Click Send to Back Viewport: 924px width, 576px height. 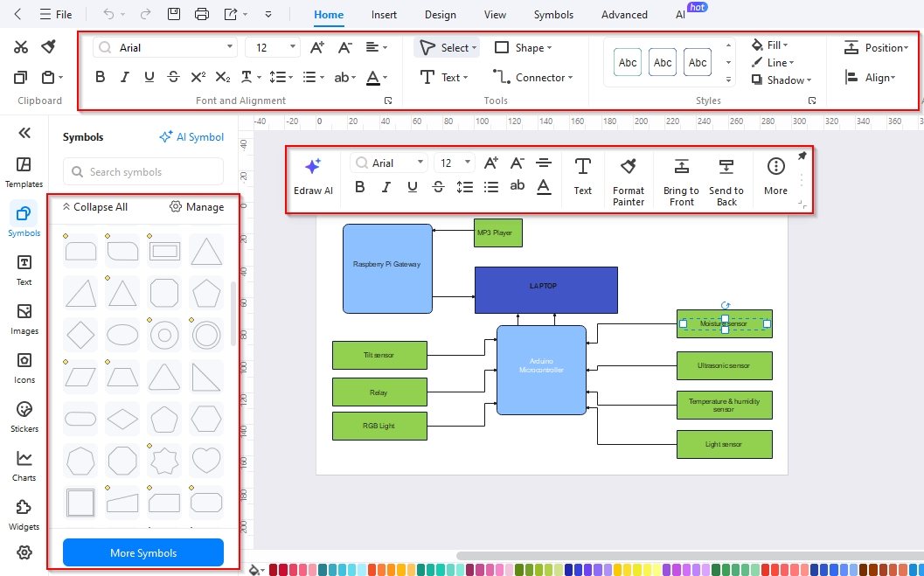[726, 182]
